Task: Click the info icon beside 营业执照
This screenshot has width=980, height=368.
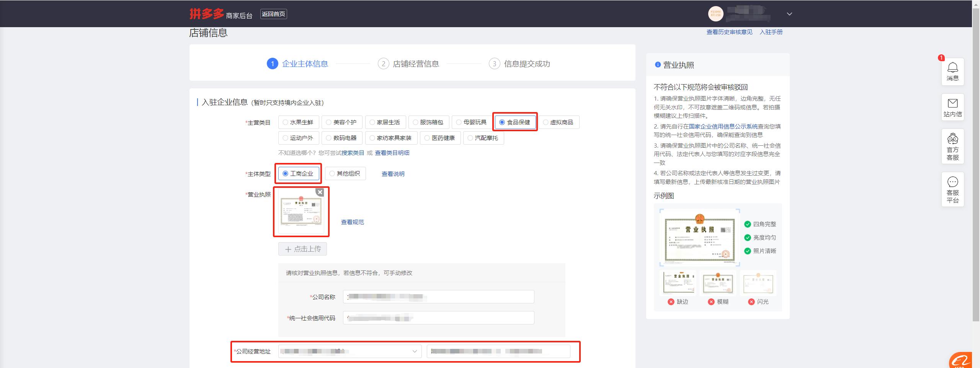Action: [657, 65]
